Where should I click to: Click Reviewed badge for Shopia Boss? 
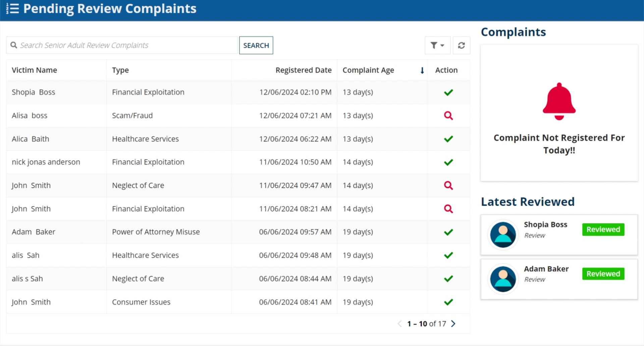tap(603, 230)
